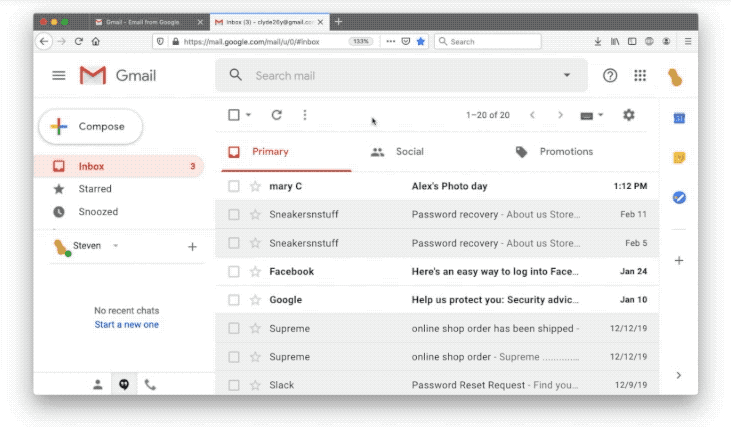
Task: Switch to the Primary tab
Action: click(286, 152)
